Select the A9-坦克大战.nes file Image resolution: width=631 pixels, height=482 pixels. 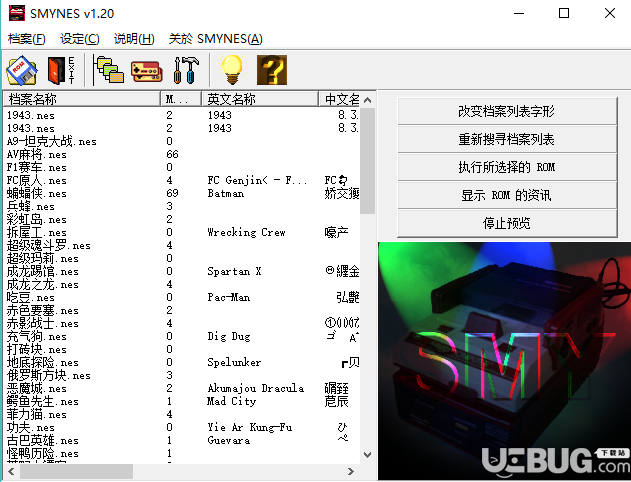pos(52,141)
